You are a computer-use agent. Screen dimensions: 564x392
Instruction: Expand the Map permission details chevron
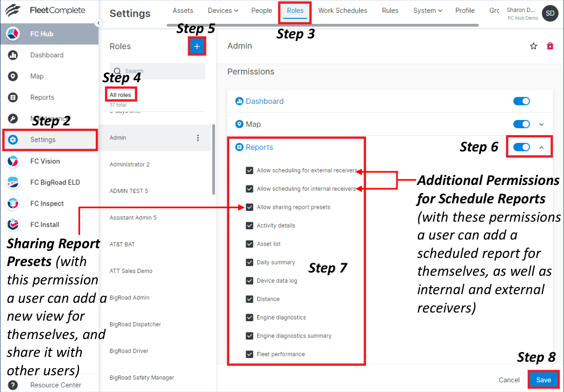click(541, 124)
